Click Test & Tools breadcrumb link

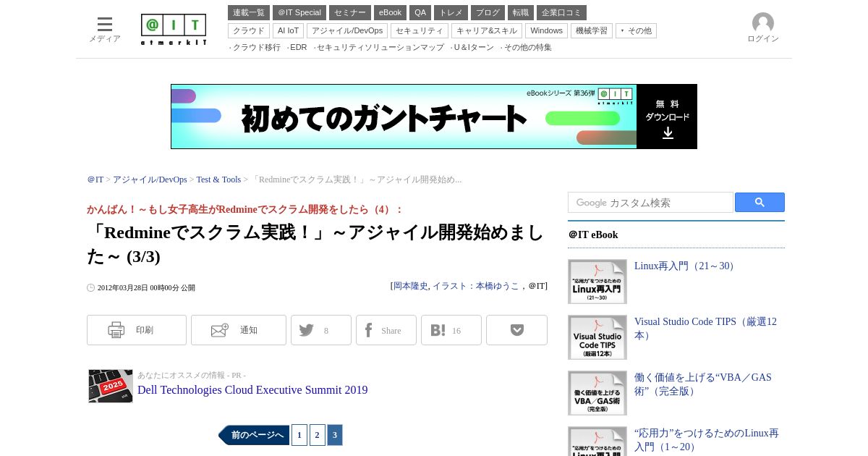click(218, 180)
